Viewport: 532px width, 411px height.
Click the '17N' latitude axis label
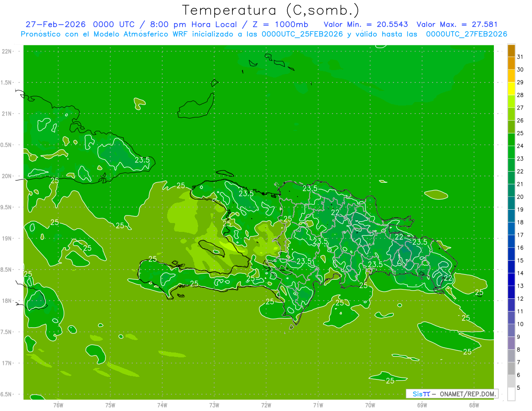(x=7, y=363)
